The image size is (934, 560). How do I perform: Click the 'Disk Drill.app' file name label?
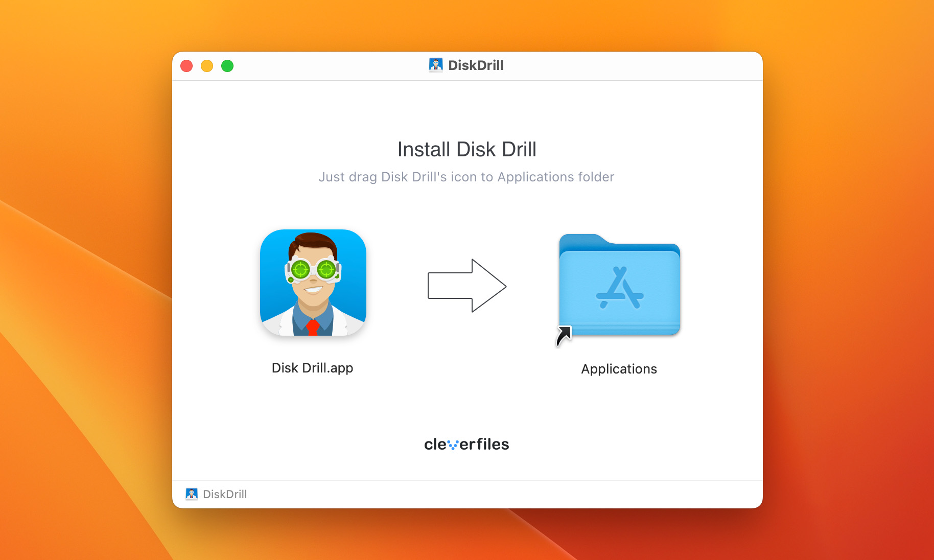pyautogui.click(x=312, y=368)
